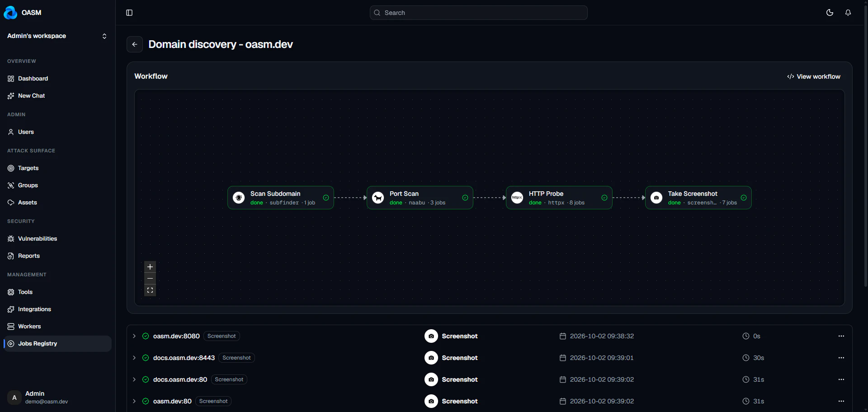Screen dimensions: 868x412
Task: Start a New Chat
Action: 57,96
